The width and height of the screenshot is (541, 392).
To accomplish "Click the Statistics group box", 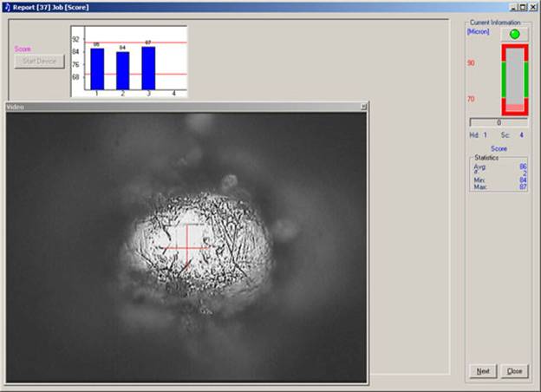I will point(499,173).
